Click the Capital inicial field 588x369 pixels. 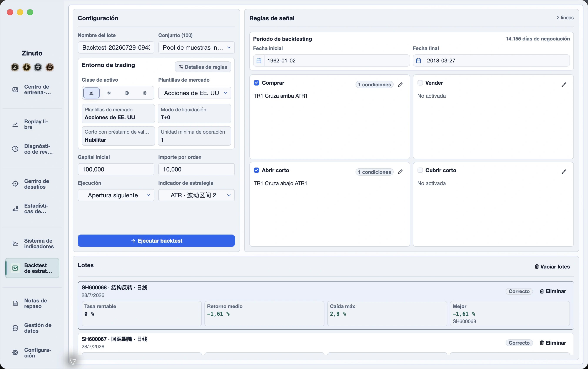(116, 169)
